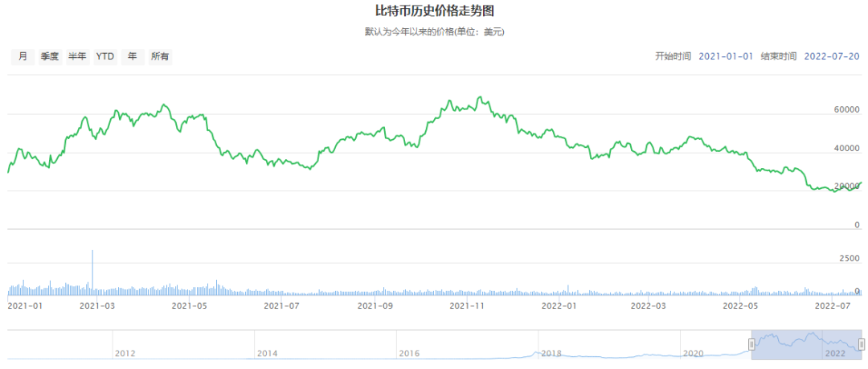Click the 2014 mark in navigator timeline
Image resolution: width=868 pixels, height=369 pixels.
(266, 353)
